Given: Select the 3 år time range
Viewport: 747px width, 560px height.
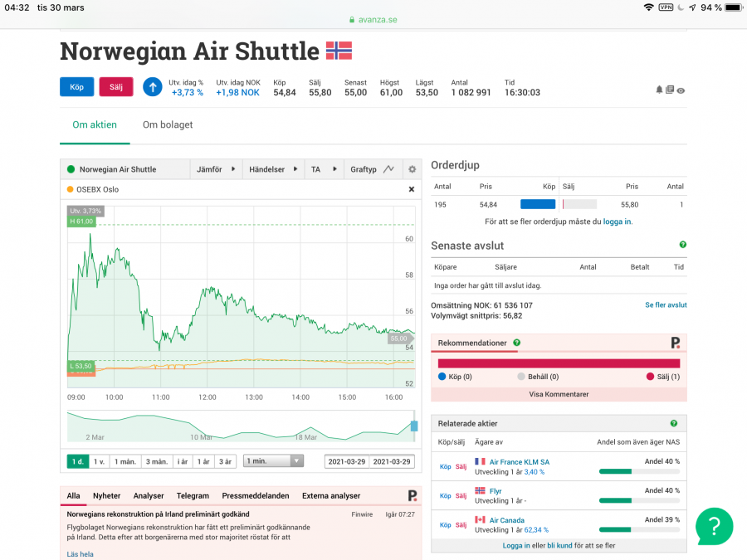Looking at the screenshot, I should (x=225, y=461).
